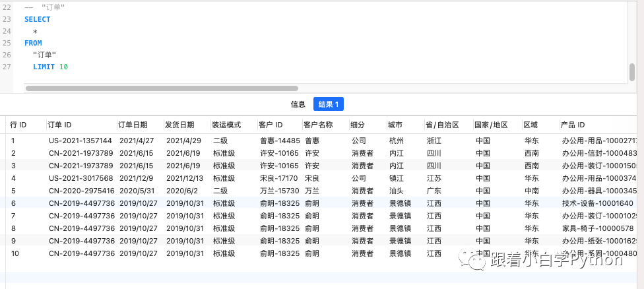Click 公司 segment in row 4
Screen dimensions: 644x289
(358, 178)
